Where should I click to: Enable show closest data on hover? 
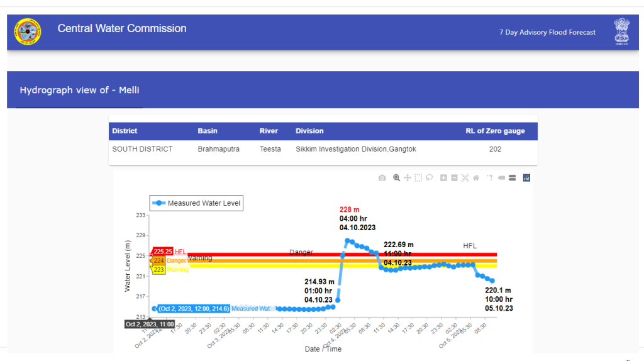(501, 178)
